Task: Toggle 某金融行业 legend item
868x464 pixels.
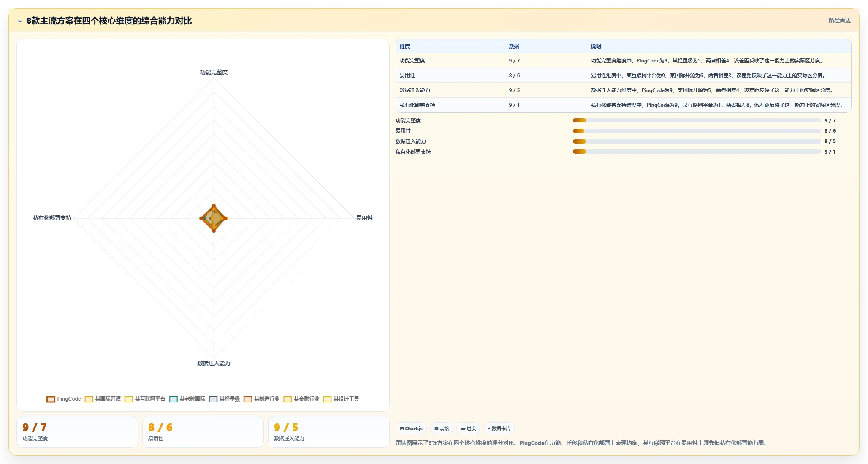Action: 301,399
